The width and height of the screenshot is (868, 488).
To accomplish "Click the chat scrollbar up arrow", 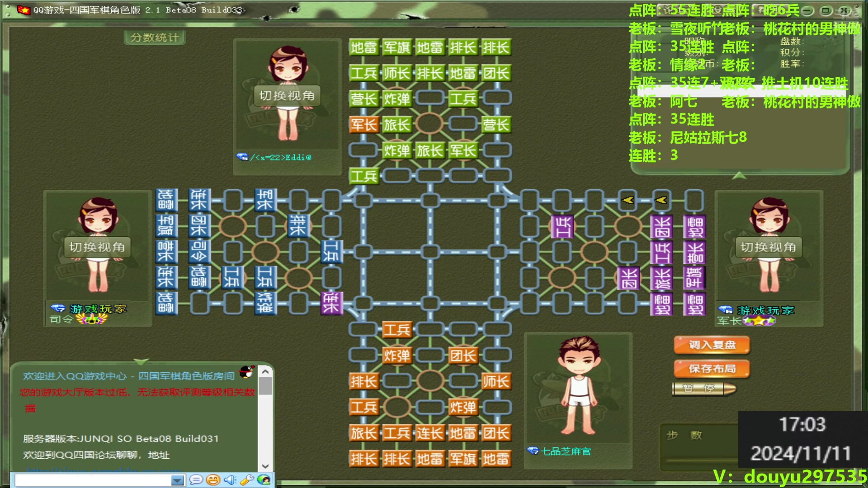I will [x=265, y=371].
